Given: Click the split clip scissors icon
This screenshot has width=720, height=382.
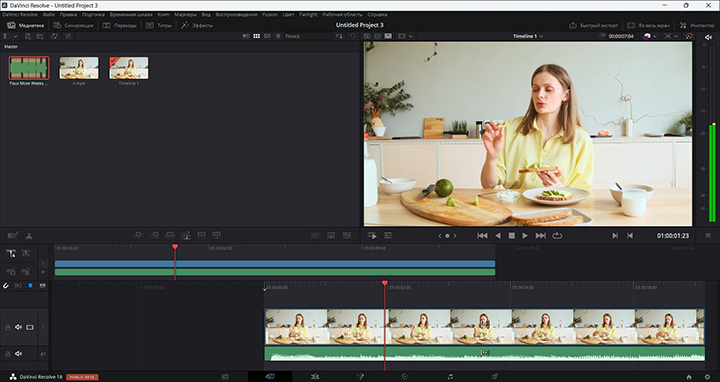Looking at the screenshot, I should pyautogui.click(x=29, y=236).
